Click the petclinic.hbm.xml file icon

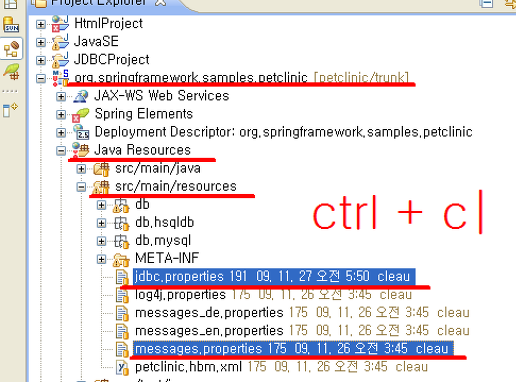[x=122, y=367]
